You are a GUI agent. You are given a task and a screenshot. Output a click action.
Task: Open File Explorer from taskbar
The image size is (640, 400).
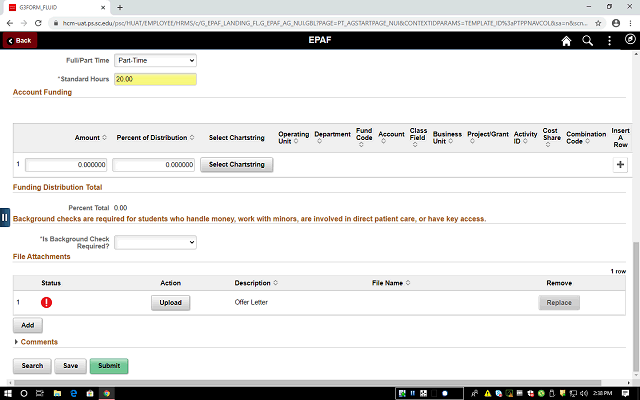[x=57, y=393]
